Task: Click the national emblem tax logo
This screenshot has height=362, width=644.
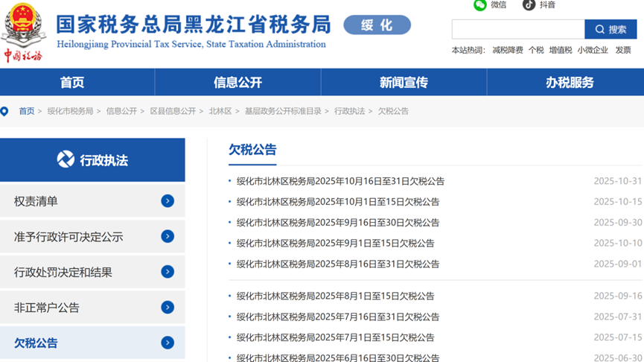Action: point(23,32)
